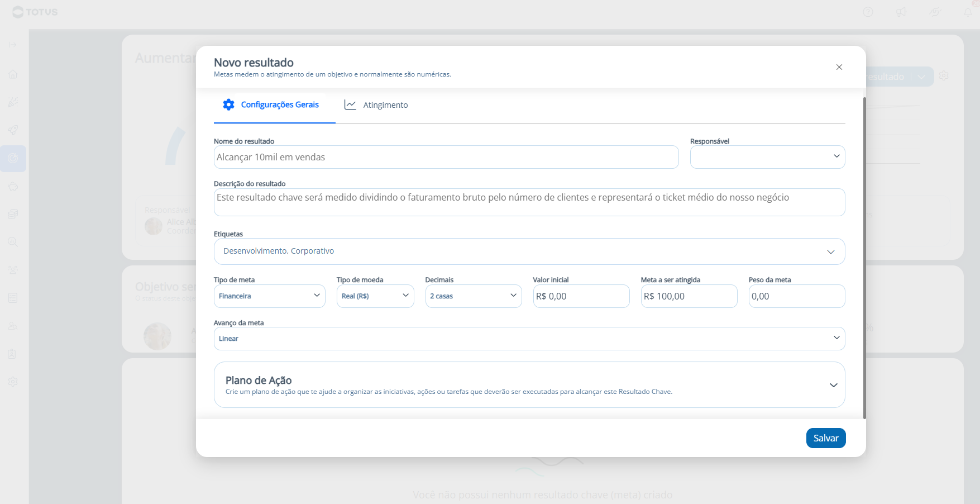Go to home icon in sidebar
980x504 pixels.
point(13,74)
